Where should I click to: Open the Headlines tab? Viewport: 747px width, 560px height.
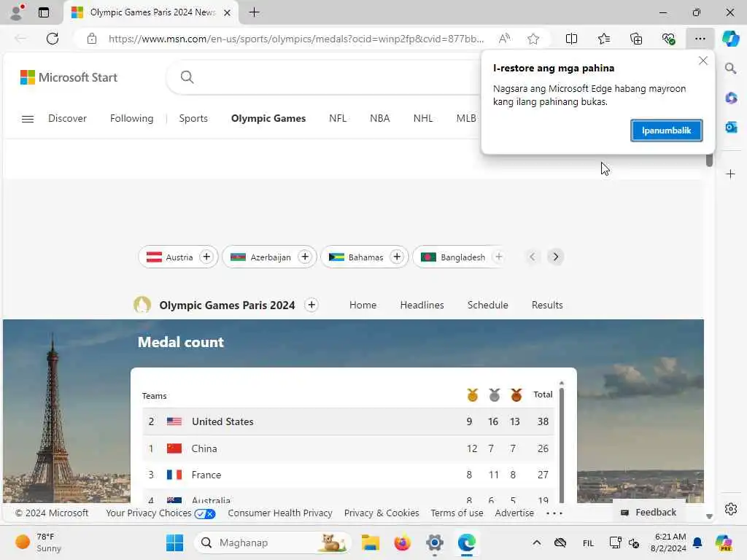[422, 305]
